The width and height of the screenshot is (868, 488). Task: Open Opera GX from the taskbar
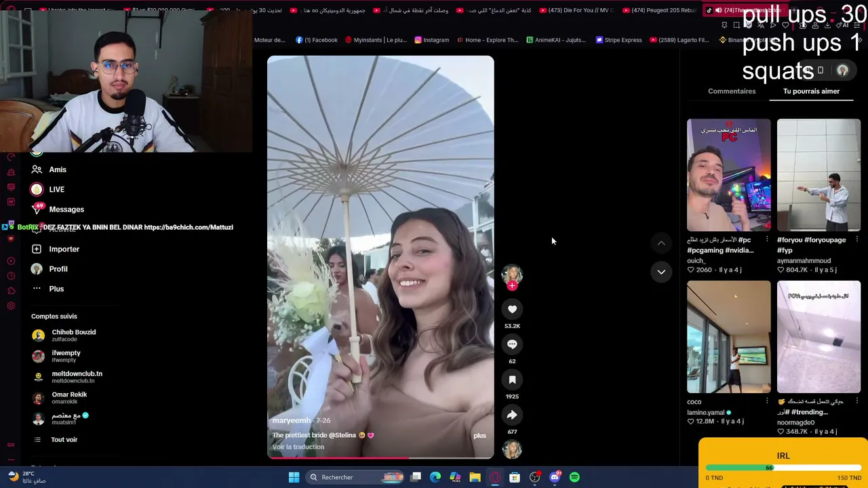pos(495,477)
